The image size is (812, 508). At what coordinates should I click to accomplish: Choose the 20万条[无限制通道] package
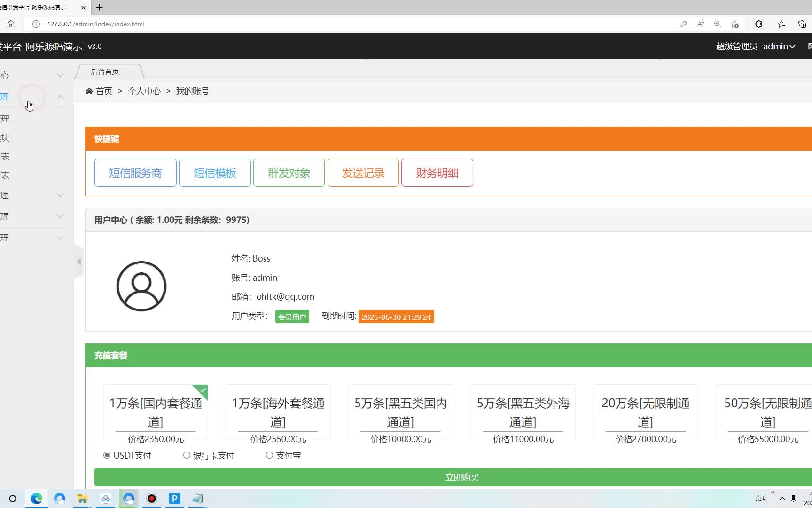tap(646, 413)
